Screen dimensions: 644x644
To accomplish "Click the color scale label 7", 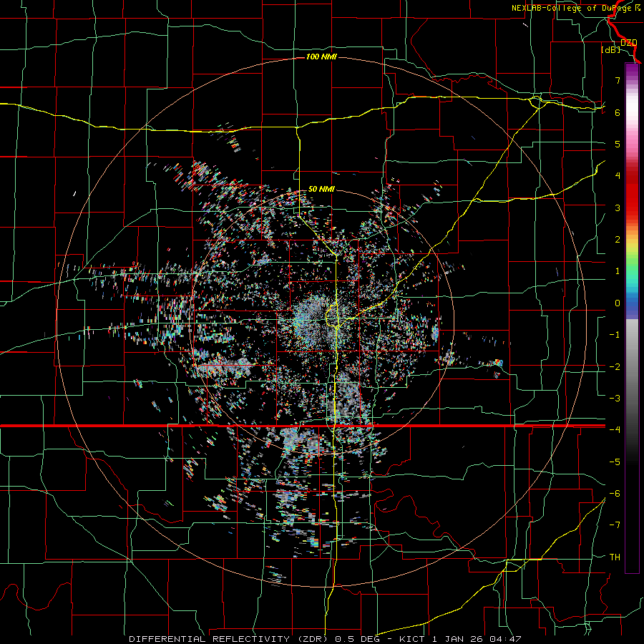I will coord(618,80).
